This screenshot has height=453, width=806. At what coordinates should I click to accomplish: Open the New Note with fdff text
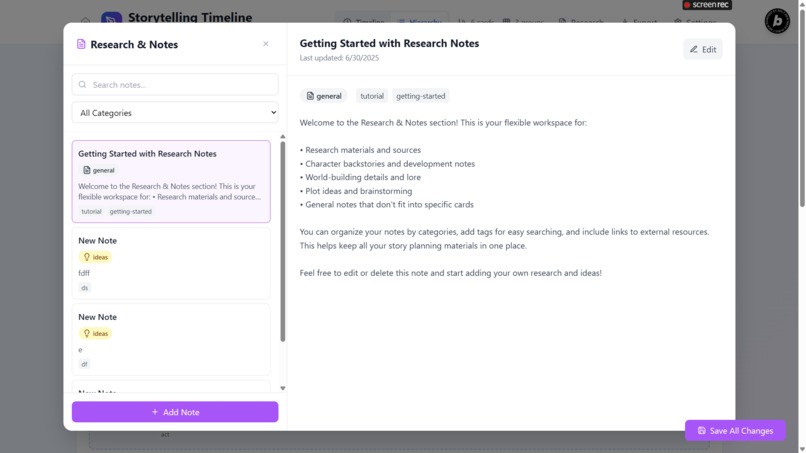pyautogui.click(x=171, y=263)
